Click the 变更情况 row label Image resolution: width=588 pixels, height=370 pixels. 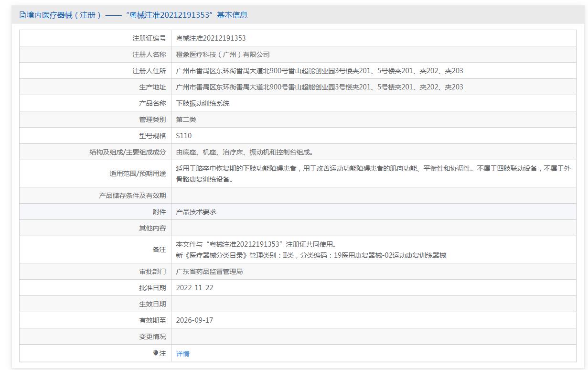click(x=152, y=337)
